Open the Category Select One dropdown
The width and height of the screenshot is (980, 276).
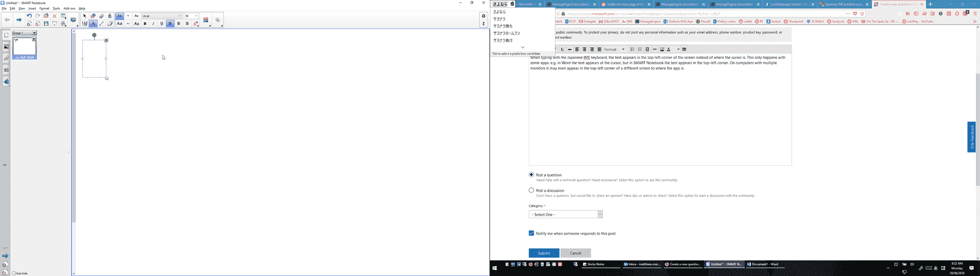point(565,214)
